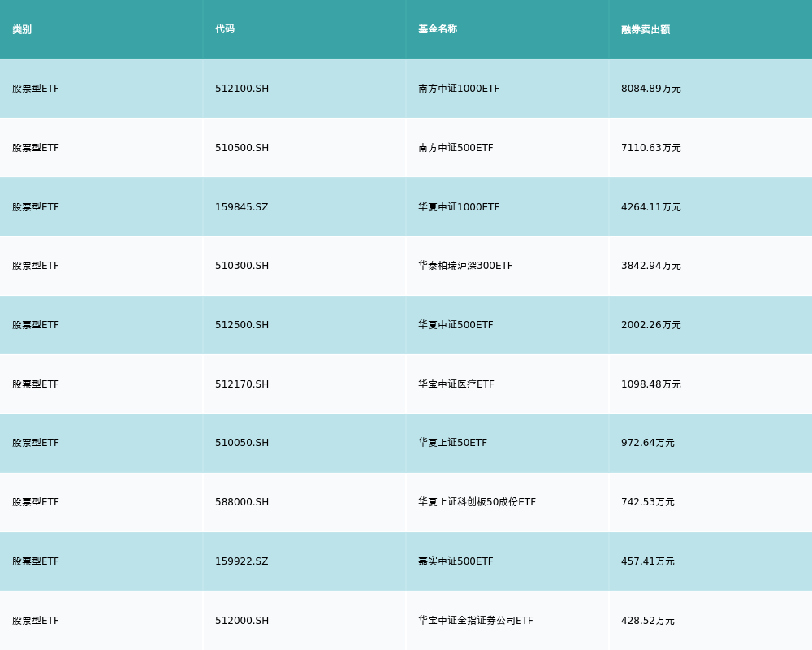Viewport: 812px width, 650px height.
Task: Select fund name 嘉实中证500ETF
Action: [x=456, y=561]
